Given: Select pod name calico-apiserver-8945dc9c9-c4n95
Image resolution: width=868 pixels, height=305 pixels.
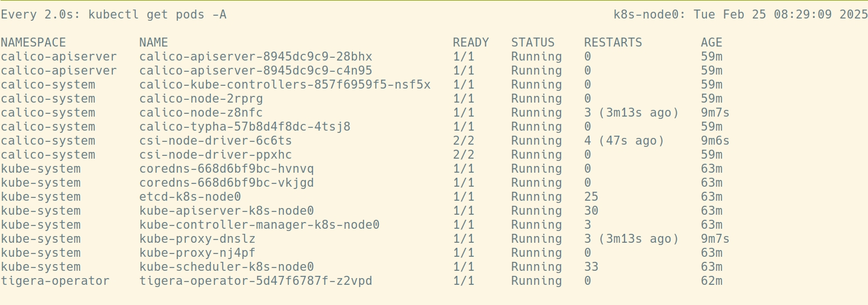Looking at the screenshot, I should [x=256, y=71].
